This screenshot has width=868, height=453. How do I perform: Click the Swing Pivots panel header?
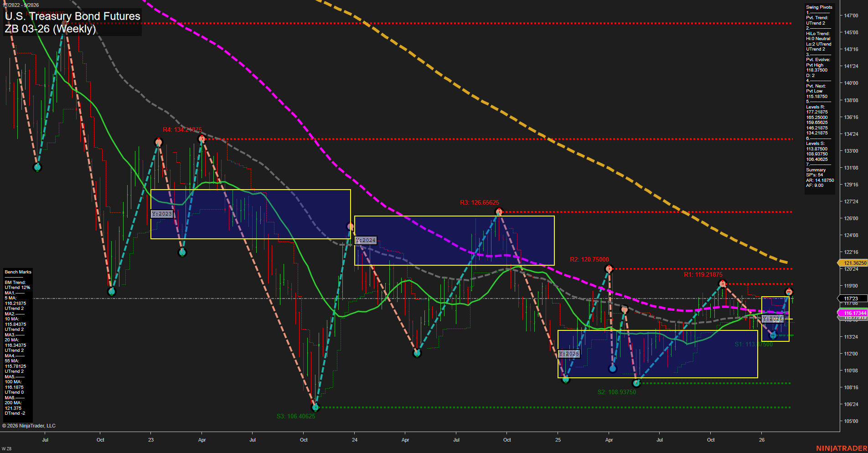(819, 7)
